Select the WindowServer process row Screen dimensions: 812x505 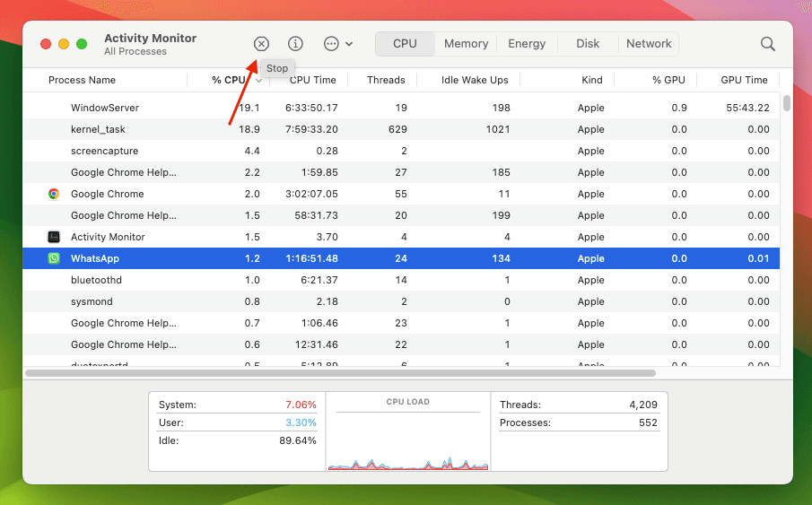[x=401, y=108]
